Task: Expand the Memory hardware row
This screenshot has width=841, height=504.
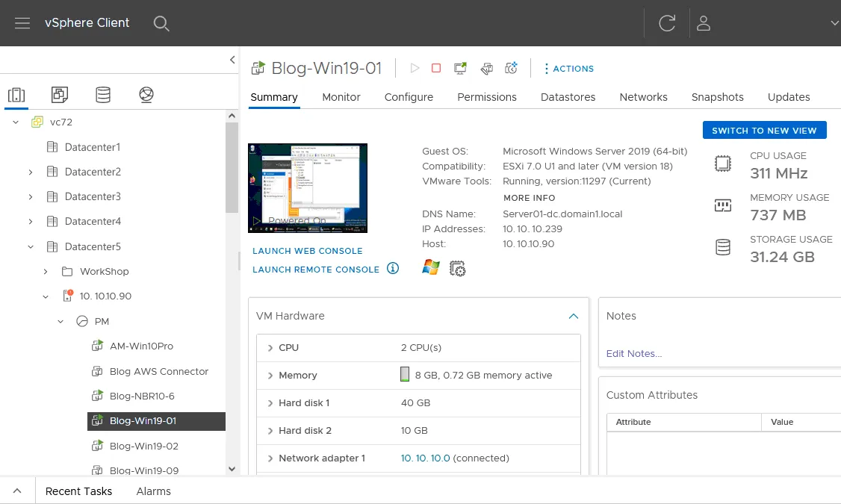Action: pyautogui.click(x=270, y=376)
